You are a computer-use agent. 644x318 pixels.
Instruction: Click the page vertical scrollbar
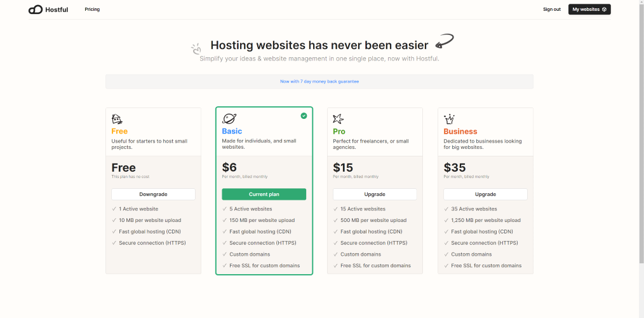[641, 132]
